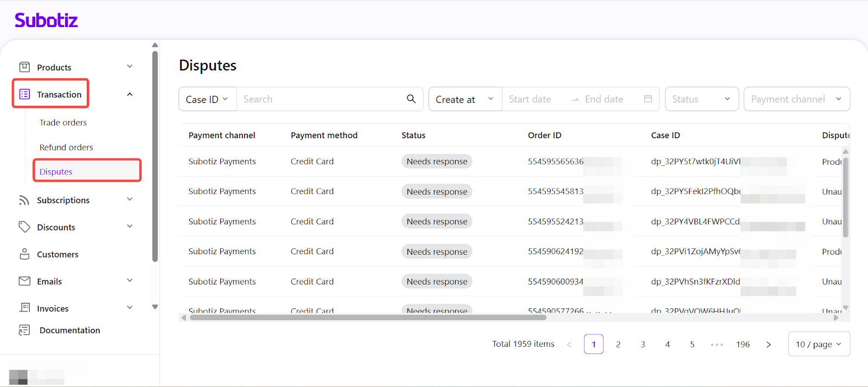Open the Case ID search type dropdown

(207, 99)
